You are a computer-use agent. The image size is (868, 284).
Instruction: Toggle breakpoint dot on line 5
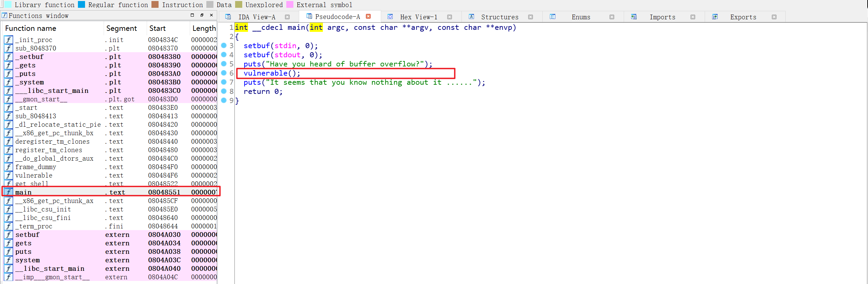pos(224,64)
